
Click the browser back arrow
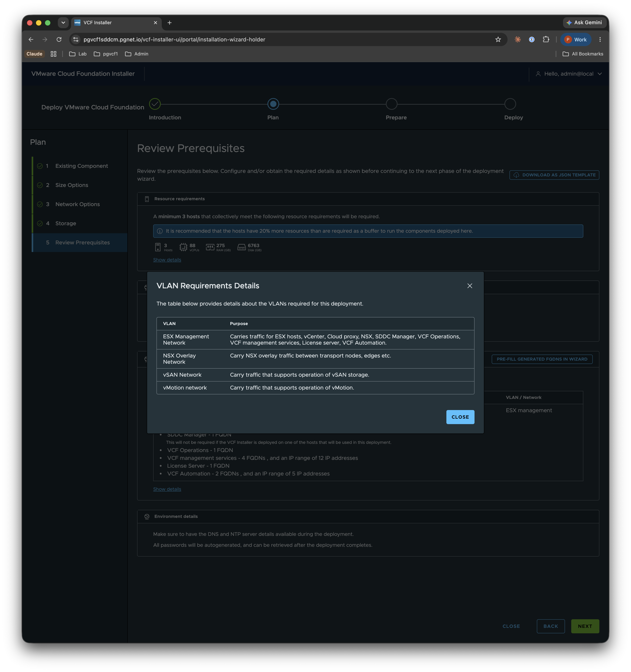[31, 39]
